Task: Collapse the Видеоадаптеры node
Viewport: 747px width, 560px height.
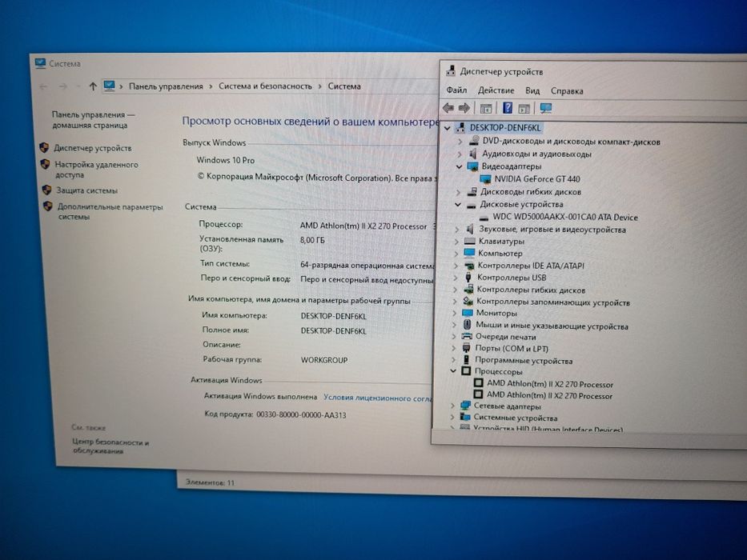Action: tap(460, 166)
